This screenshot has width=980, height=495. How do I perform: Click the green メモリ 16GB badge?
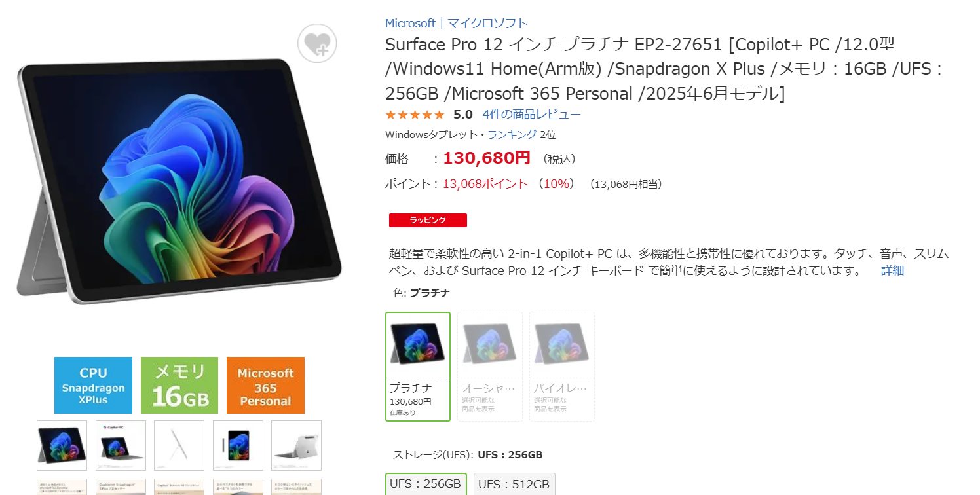[x=179, y=385]
